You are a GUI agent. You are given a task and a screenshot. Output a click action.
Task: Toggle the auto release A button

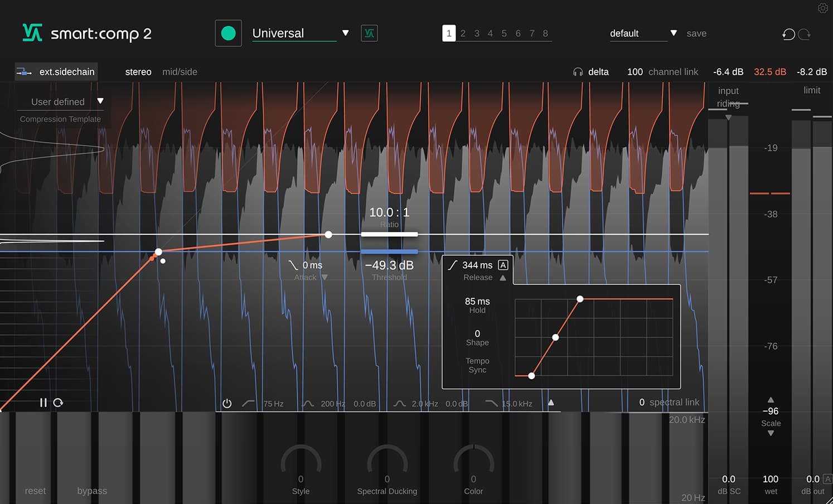[x=503, y=265]
